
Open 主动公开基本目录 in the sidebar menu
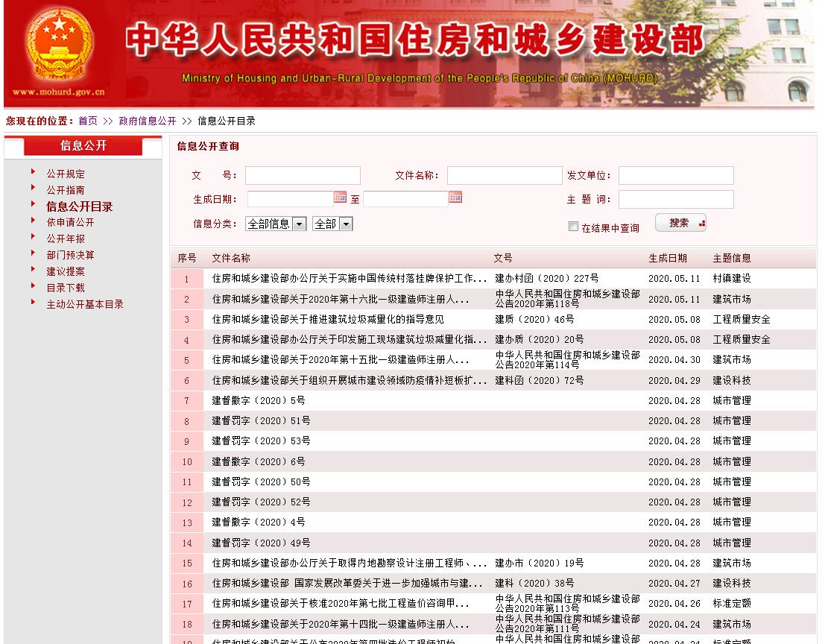pos(85,304)
